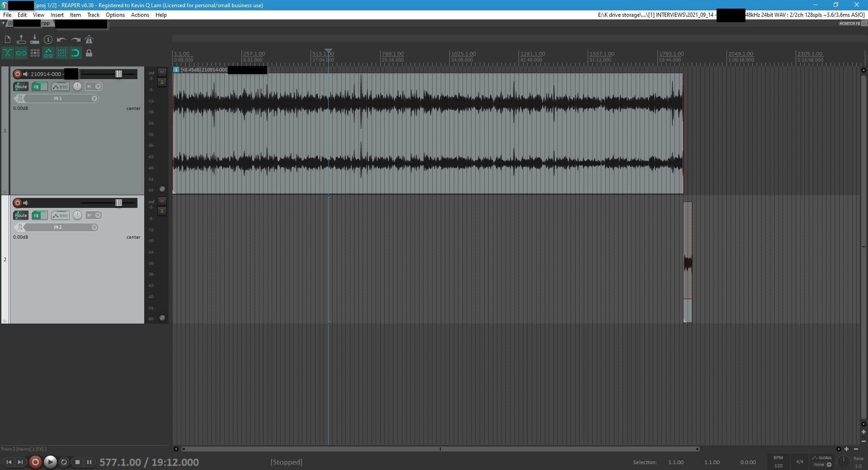Image resolution: width=868 pixels, height=470 pixels.
Task: Toggle move envelope points with items
Action: click(x=48, y=53)
